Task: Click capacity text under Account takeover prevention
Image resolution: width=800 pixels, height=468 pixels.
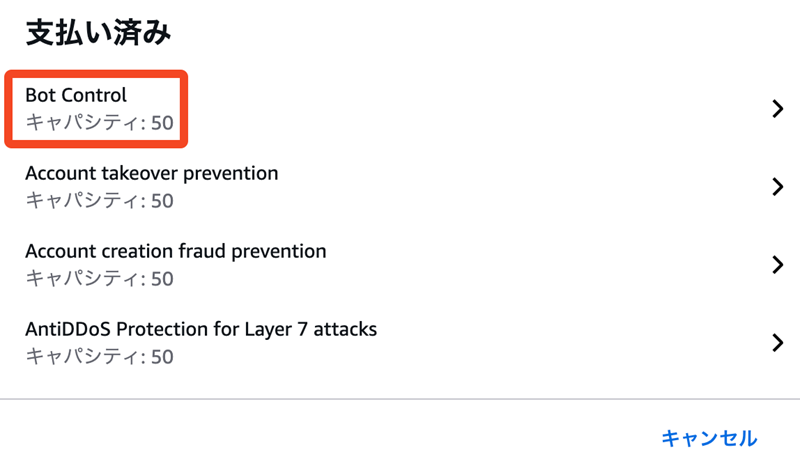Action: point(98,201)
